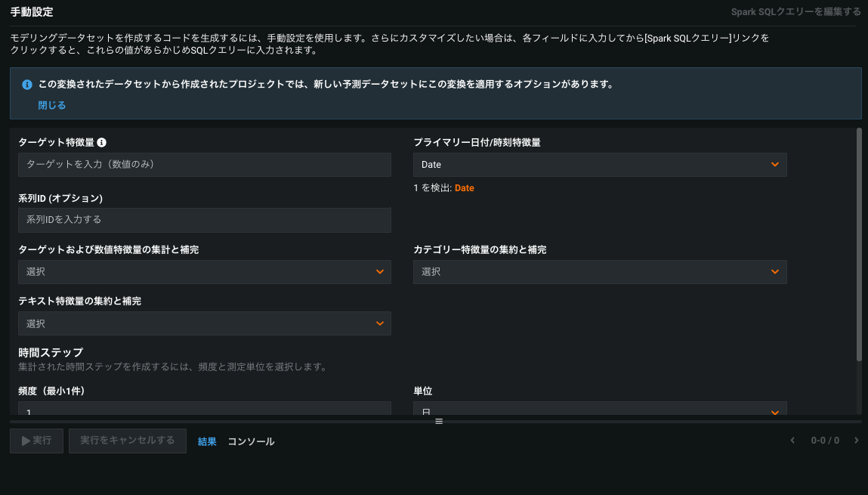Click the panel resize handle icon
Image resolution: width=868 pixels, height=495 pixels.
(x=438, y=421)
